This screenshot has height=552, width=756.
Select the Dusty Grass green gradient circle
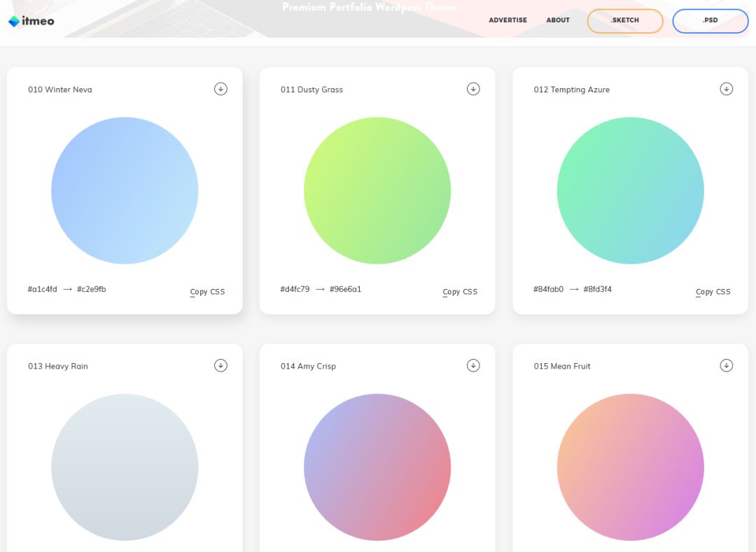377,191
